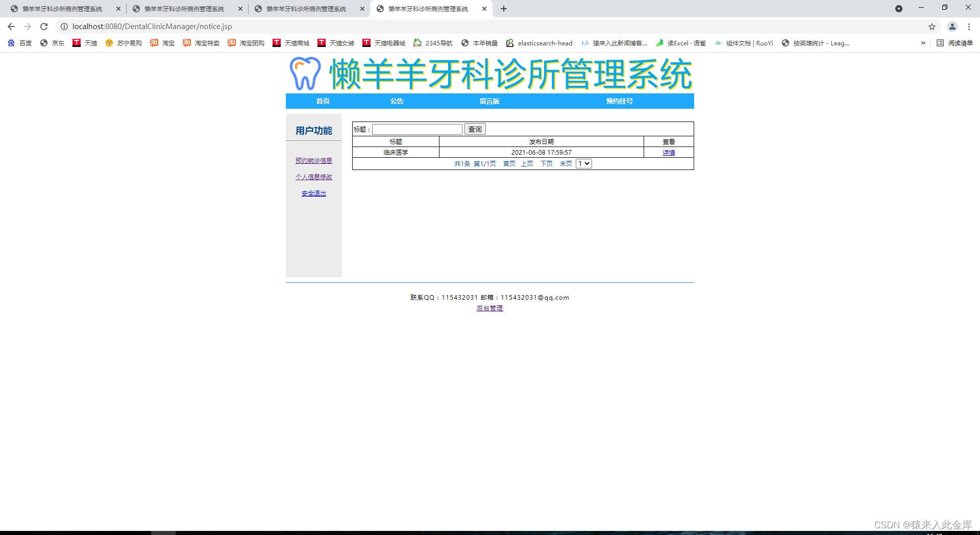This screenshot has width=980, height=535.
Task: Click the 标题 column header
Action: click(396, 142)
